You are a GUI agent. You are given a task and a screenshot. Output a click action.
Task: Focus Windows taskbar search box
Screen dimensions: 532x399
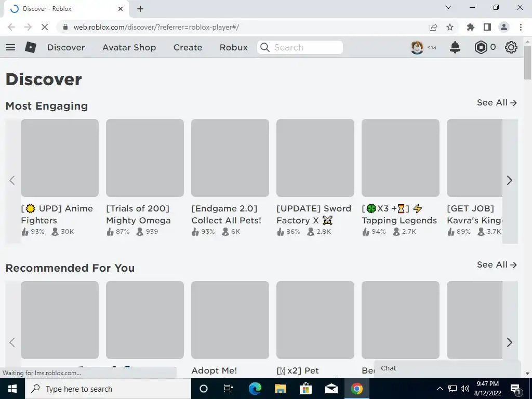coord(108,389)
